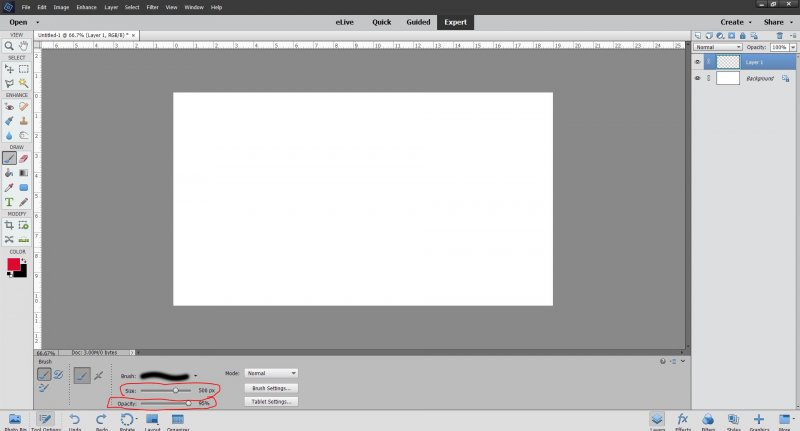This screenshot has width=800, height=431.
Task: Enable Airbrush mode in tool options
Action: point(98,375)
